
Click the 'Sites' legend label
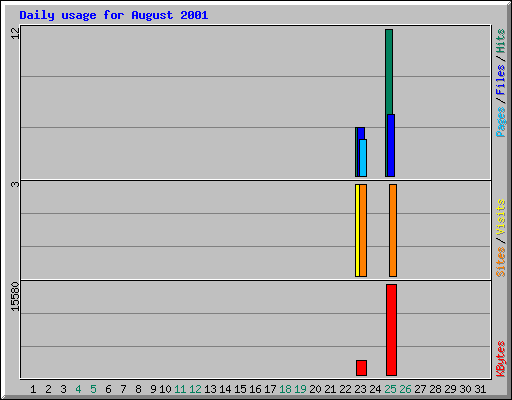point(500,262)
